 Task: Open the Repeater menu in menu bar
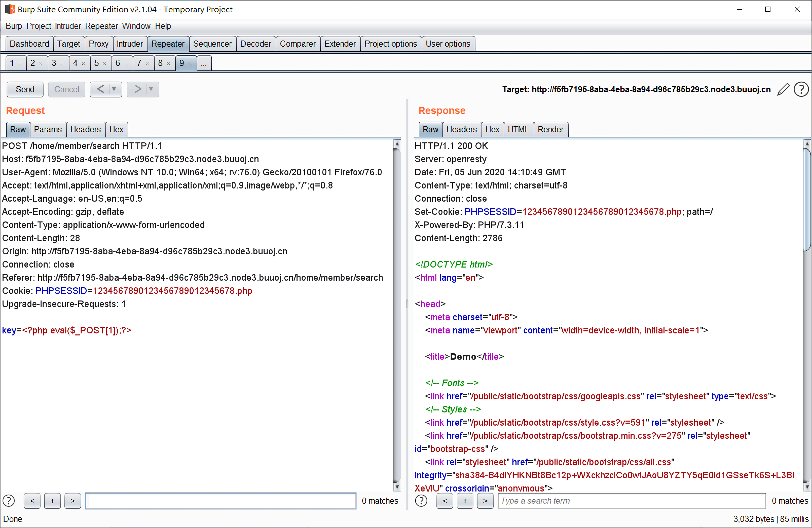(x=101, y=26)
